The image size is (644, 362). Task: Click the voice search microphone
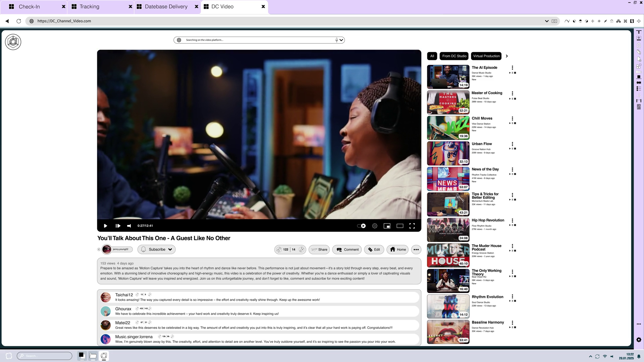pyautogui.click(x=336, y=40)
